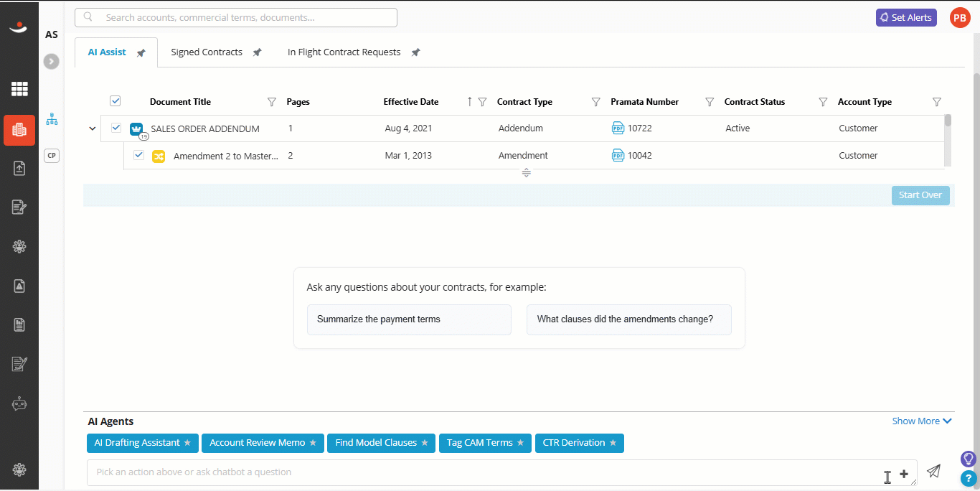Click the Set Alerts button
The height and width of the screenshot is (491, 980).
(906, 18)
